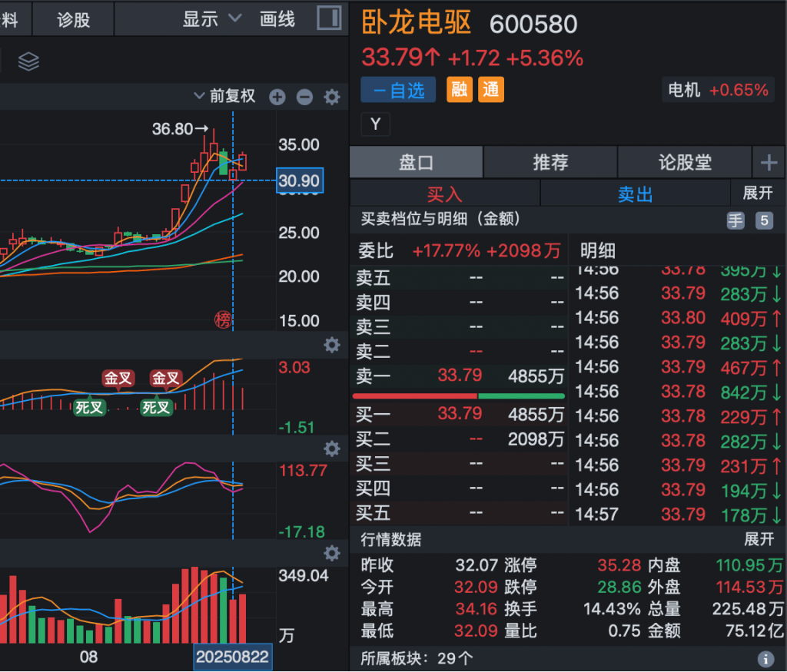Open the 前复权 adjustment dropdown

(225, 96)
